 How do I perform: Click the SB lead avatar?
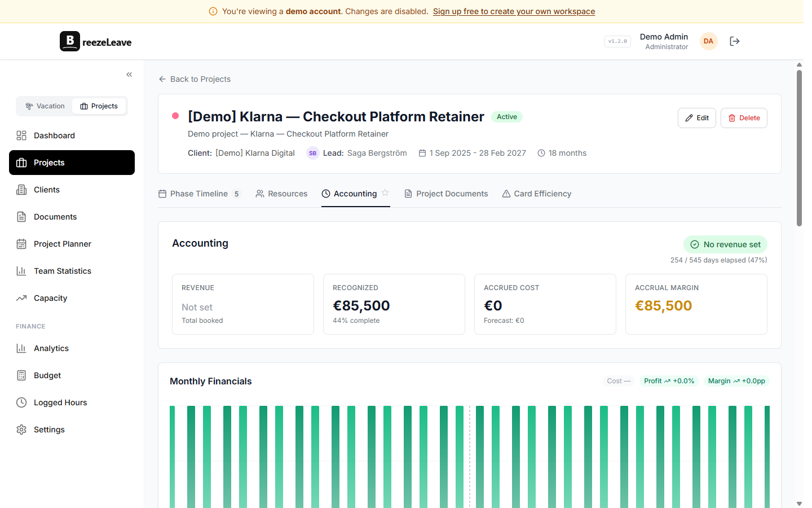click(313, 153)
